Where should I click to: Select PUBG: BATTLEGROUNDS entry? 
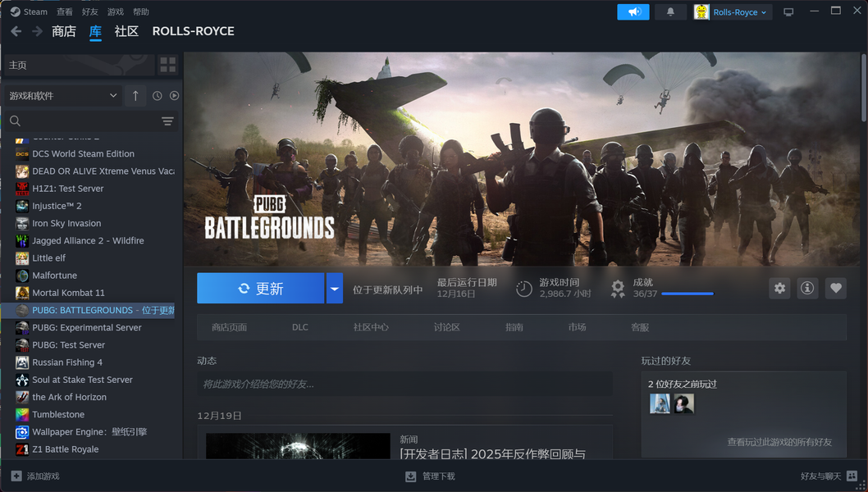91,310
